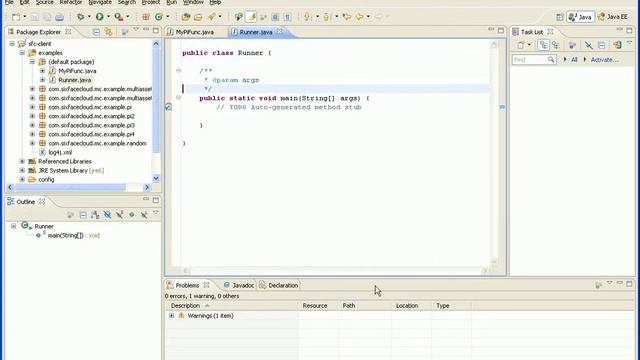Click the Open Task folder icon
Viewport: 640px width, 360px height.
[x=198, y=17]
